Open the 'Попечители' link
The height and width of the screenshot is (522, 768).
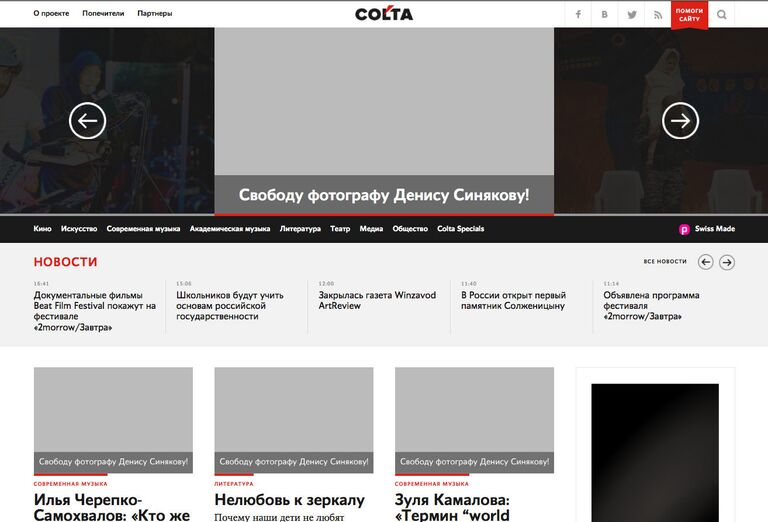(x=103, y=13)
